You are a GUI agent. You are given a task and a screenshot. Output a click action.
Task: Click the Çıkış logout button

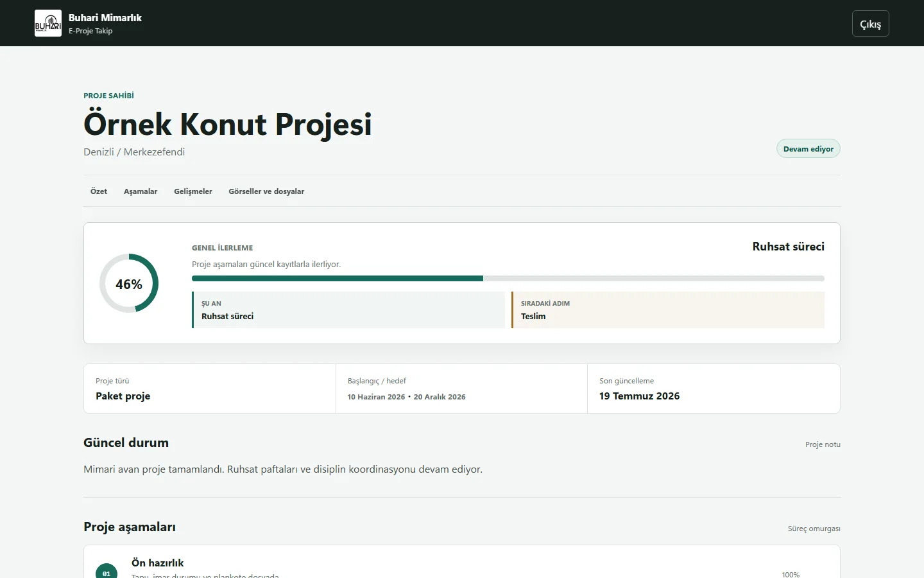(870, 24)
